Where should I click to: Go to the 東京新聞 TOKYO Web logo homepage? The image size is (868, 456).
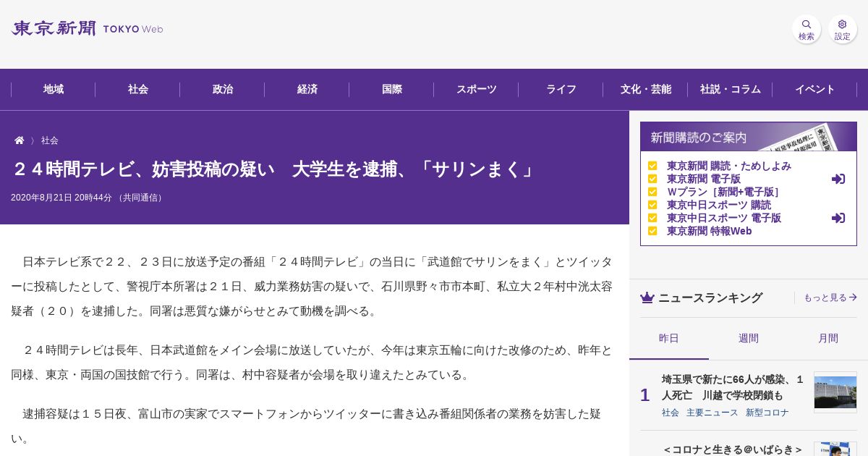[87, 29]
